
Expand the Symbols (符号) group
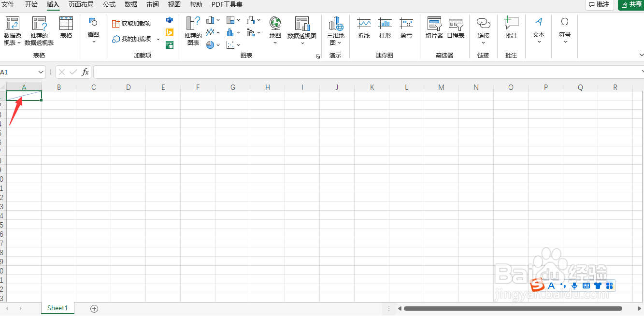pyautogui.click(x=565, y=31)
